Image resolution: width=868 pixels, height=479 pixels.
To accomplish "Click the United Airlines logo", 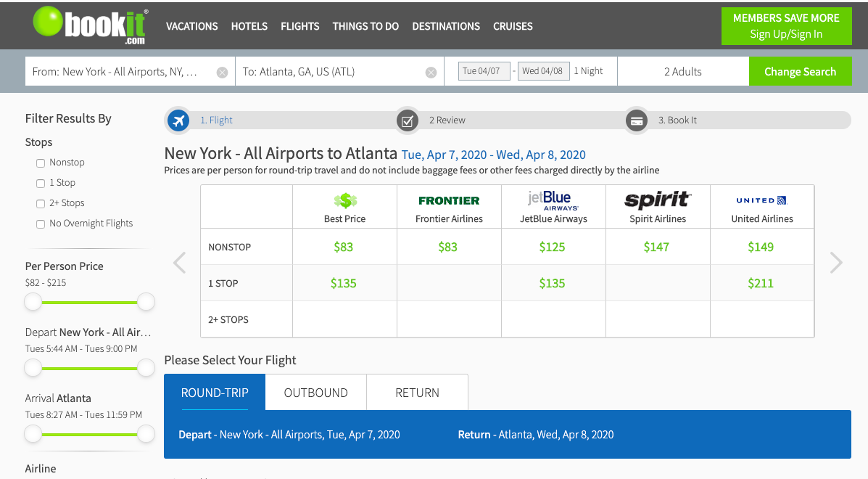I will click(761, 200).
